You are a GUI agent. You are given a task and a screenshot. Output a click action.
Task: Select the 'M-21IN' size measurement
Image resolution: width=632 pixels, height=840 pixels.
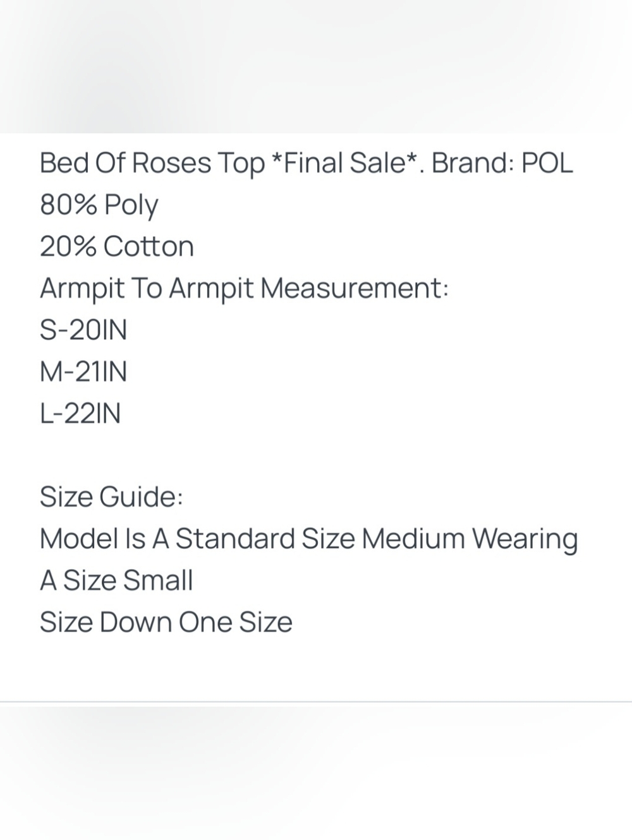click(x=83, y=371)
